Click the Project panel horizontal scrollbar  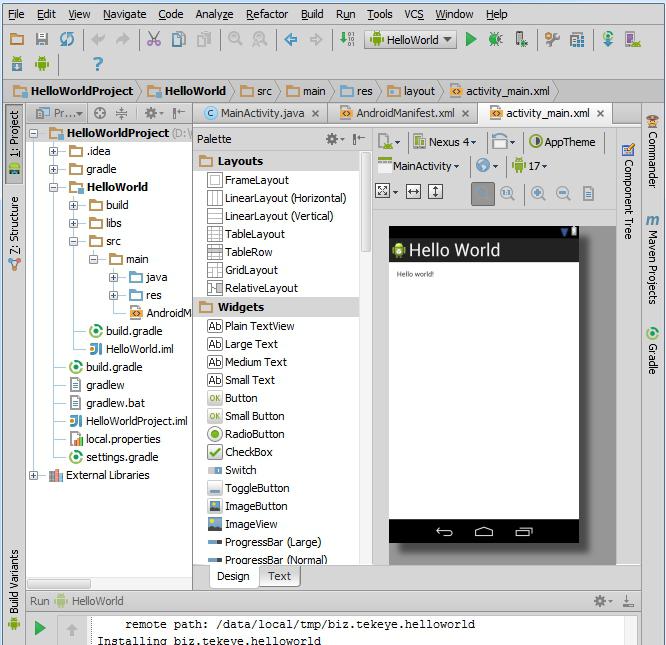coord(59,583)
